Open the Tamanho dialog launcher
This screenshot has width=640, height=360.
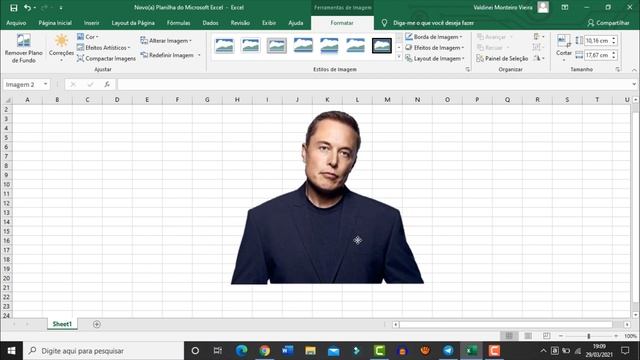[618, 70]
